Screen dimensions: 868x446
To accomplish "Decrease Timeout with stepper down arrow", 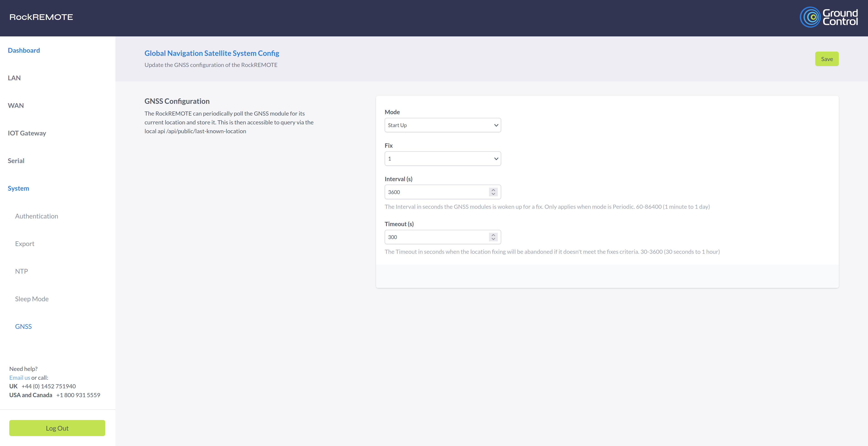I will tap(493, 240).
